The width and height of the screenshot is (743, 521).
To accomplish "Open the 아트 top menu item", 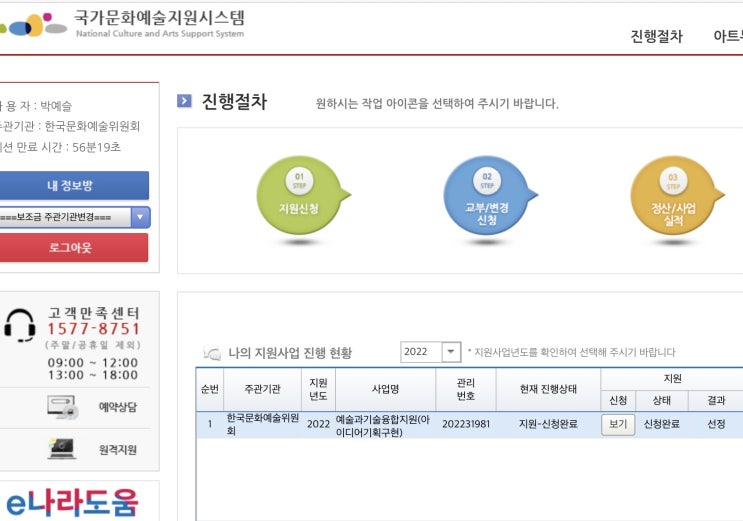I will tap(728, 36).
